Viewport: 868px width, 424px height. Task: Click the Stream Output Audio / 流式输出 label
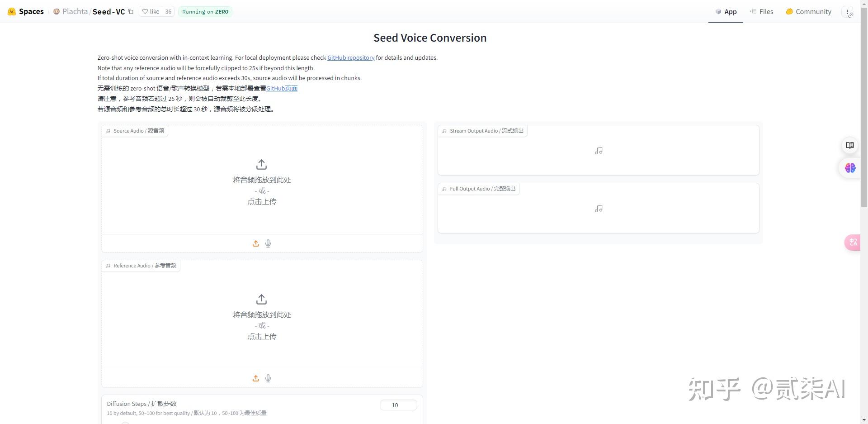(482, 131)
